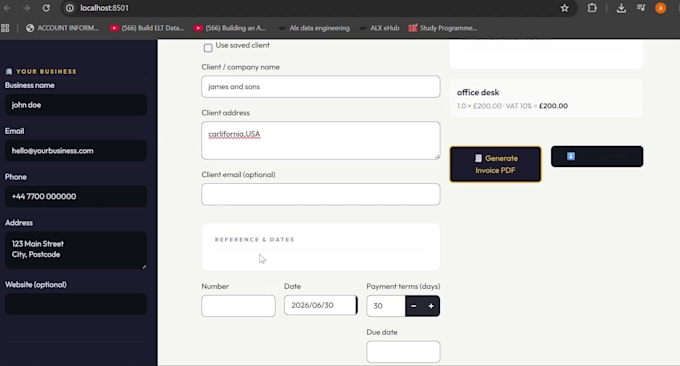The height and width of the screenshot is (366, 680).
Task: Open media control icon in toolbar
Action: [641, 8]
